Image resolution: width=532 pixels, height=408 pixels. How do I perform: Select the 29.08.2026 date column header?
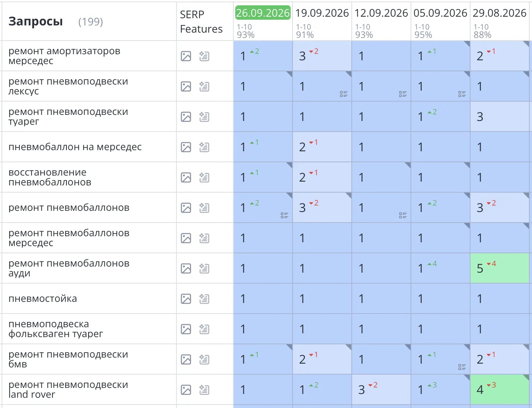tap(500, 13)
